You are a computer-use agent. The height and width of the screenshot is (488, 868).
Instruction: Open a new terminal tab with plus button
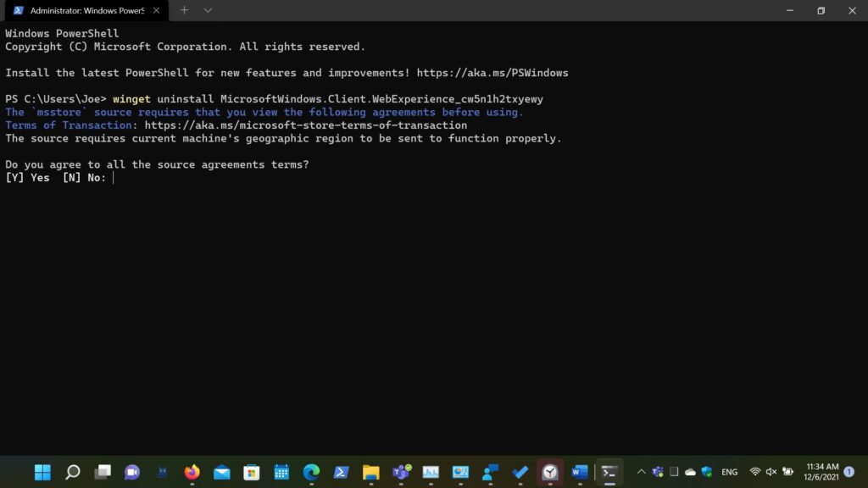coord(184,10)
